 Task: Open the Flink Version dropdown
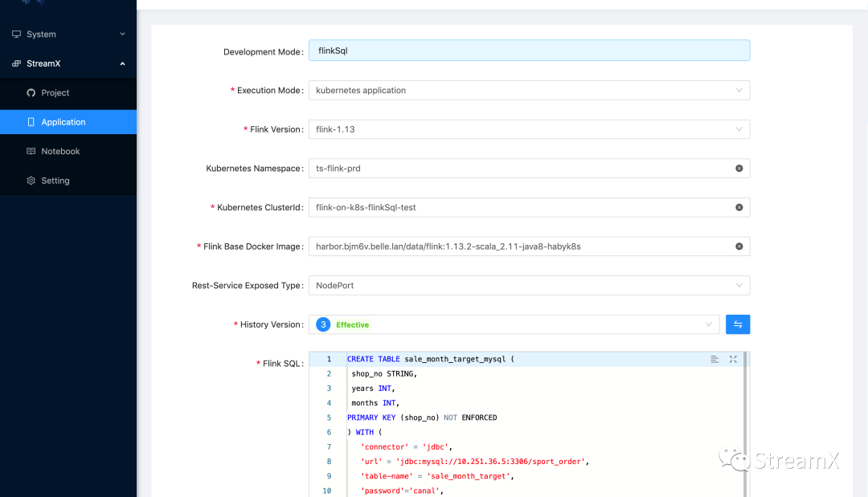(529, 129)
